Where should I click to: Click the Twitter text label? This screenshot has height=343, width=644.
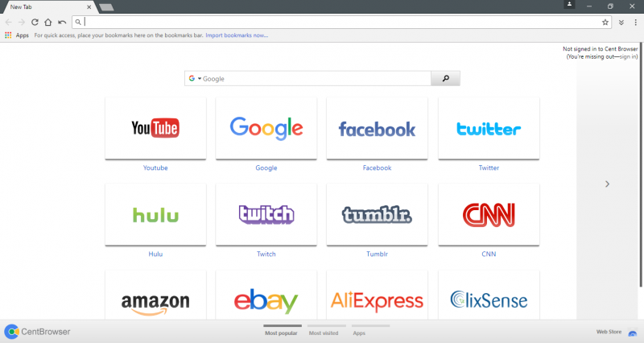(x=489, y=167)
